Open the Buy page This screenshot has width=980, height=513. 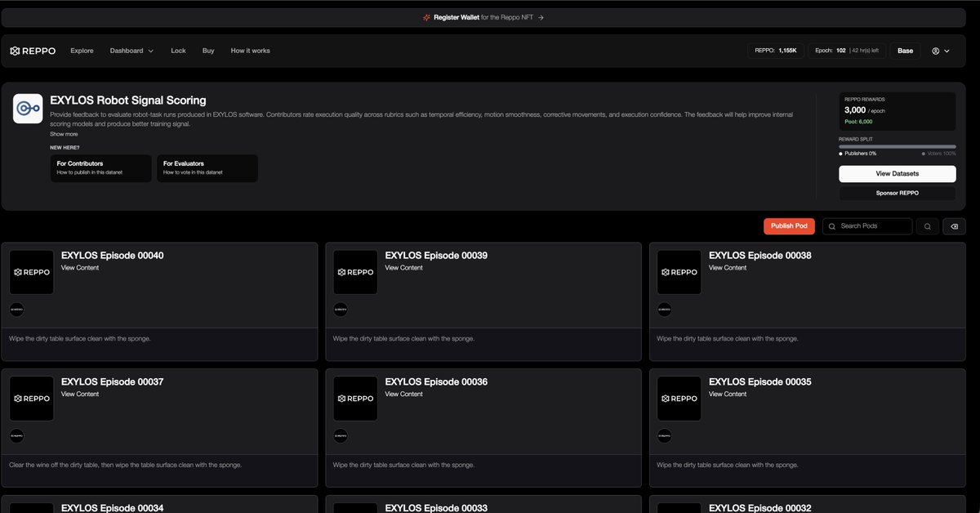pyautogui.click(x=208, y=51)
